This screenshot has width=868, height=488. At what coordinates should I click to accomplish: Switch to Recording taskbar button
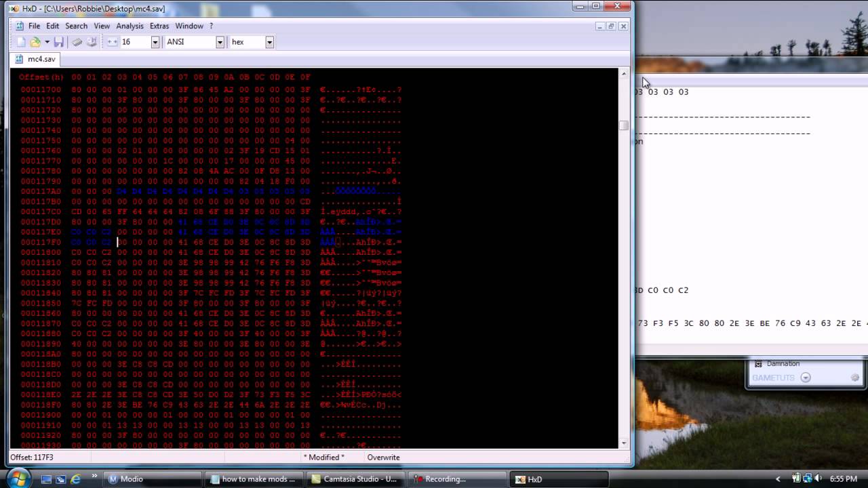[x=458, y=479]
